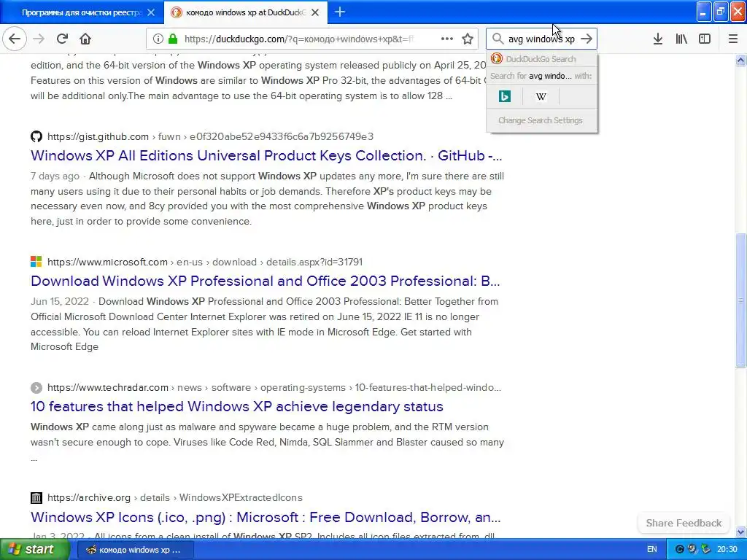747x560 pixels.
Task: Select комодо windows xp taskbar button
Action: [x=135, y=550]
